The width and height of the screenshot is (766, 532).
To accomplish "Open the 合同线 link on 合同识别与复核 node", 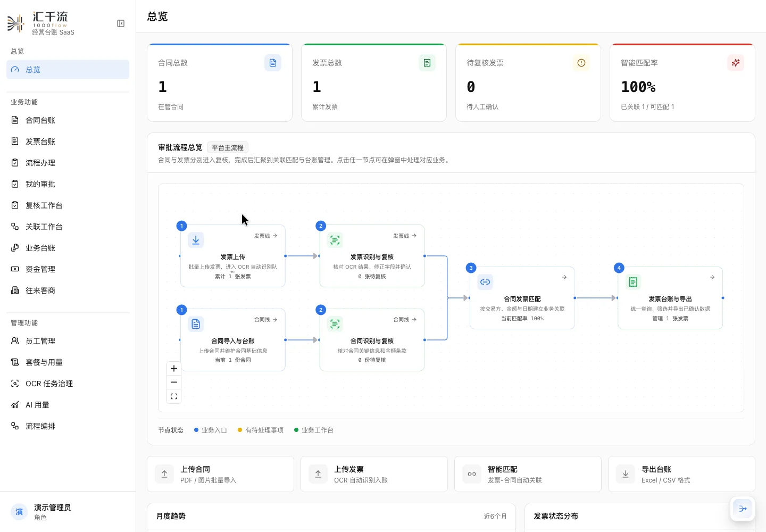I will coord(405,320).
